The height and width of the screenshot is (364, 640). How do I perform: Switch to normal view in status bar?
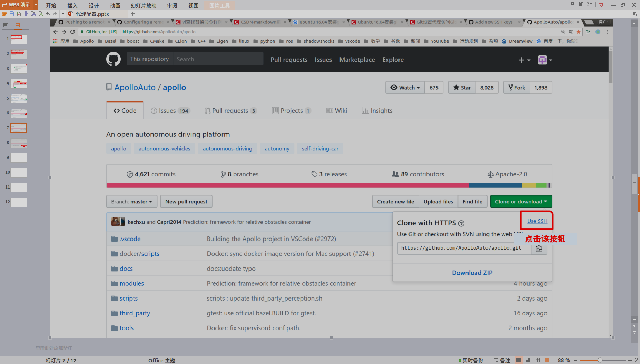pos(519,360)
